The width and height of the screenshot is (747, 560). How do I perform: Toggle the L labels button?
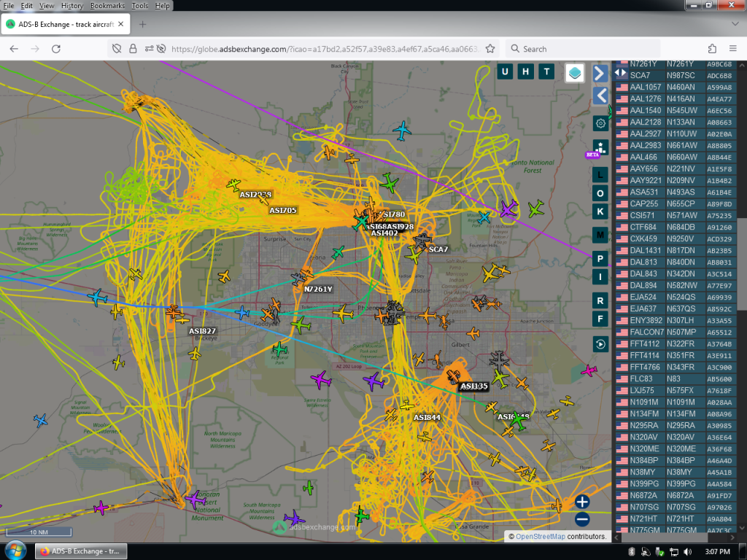click(x=600, y=175)
